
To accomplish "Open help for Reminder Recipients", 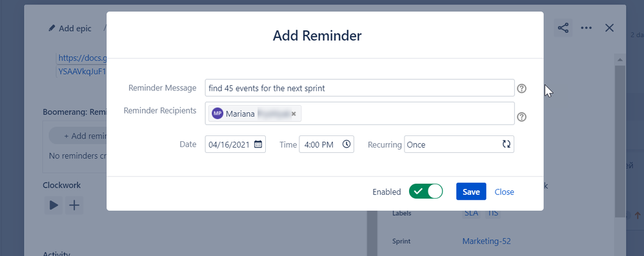I will point(521,117).
